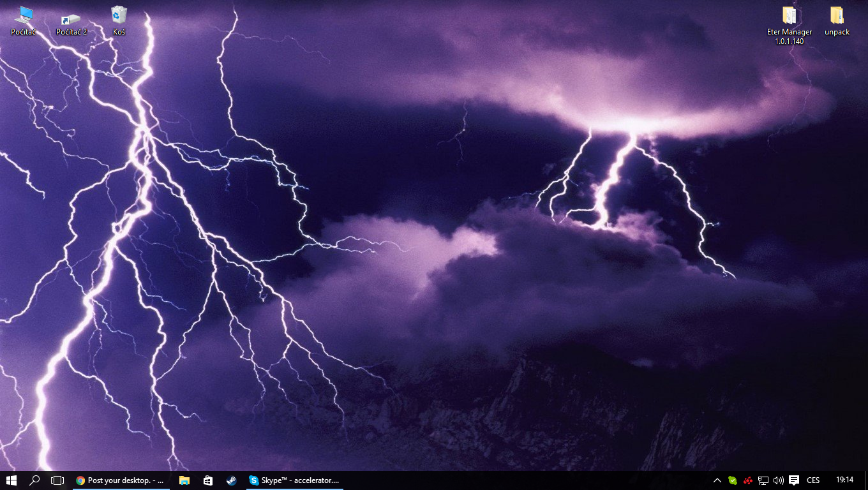
Task: Select the Koš recycle bin icon
Action: [x=119, y=20]
